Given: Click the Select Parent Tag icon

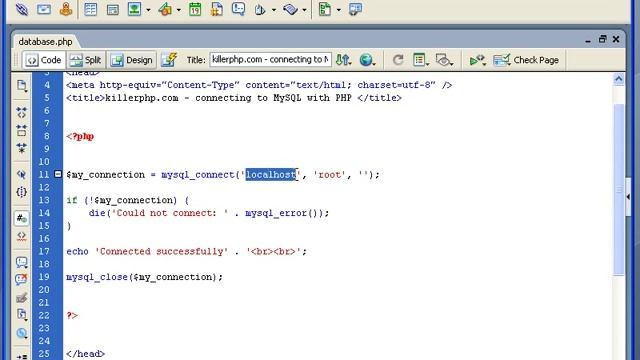Looking at the screenshot, I should pos(22,174).
